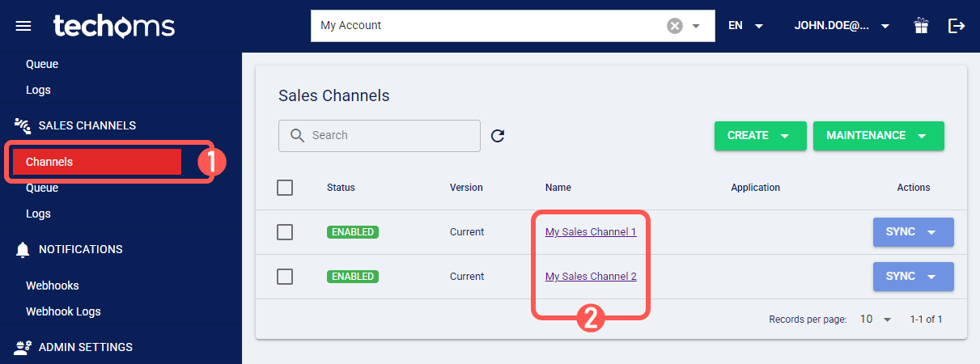Click the logout icon
Viewport: 980px width, 364px height.
point(957,26)
